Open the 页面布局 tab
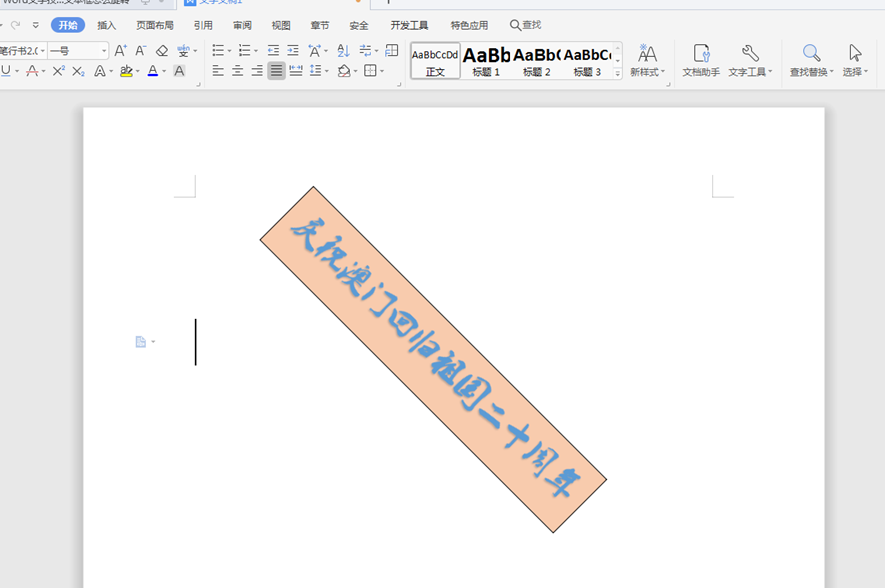Screen dimensions: 885x588 coord(155,25)
